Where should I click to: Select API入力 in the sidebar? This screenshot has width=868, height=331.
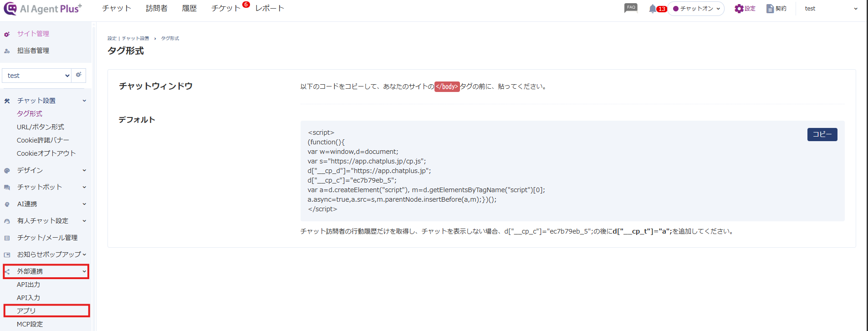point(28,298)
